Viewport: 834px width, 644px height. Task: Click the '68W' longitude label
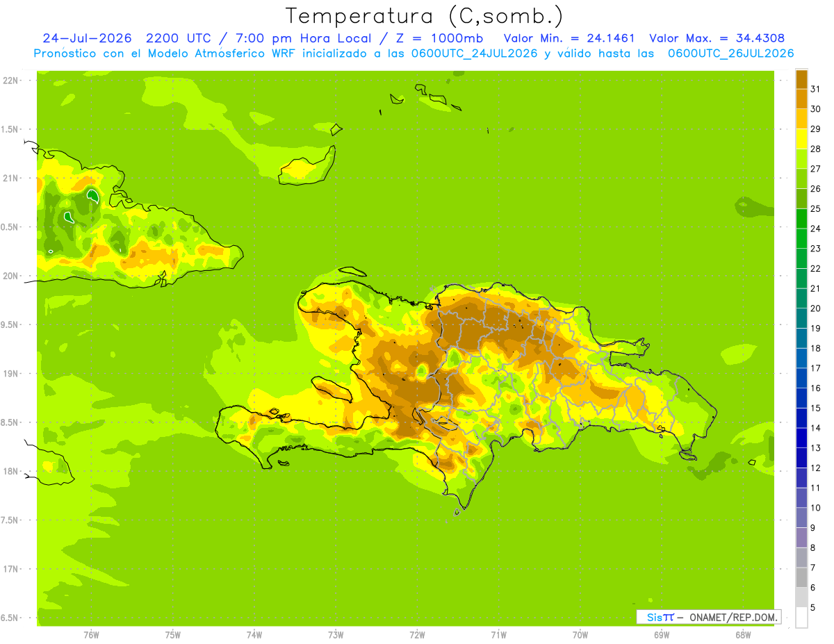click(743, 634)
